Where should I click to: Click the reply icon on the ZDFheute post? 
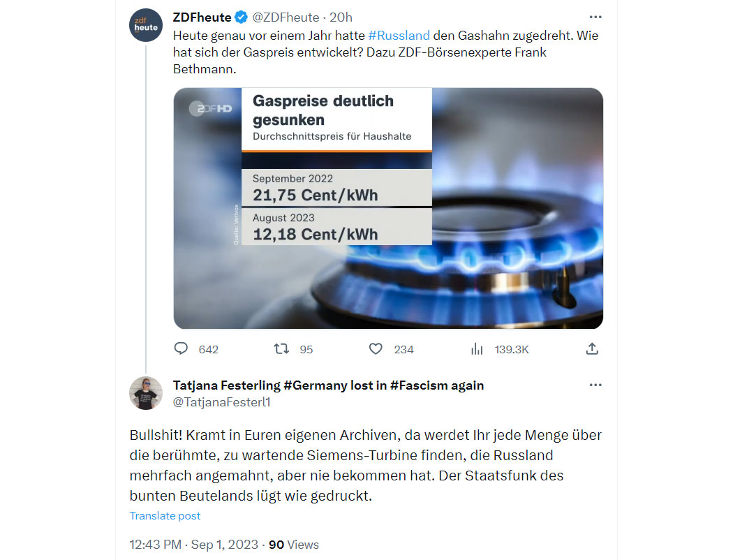[181, 348]
